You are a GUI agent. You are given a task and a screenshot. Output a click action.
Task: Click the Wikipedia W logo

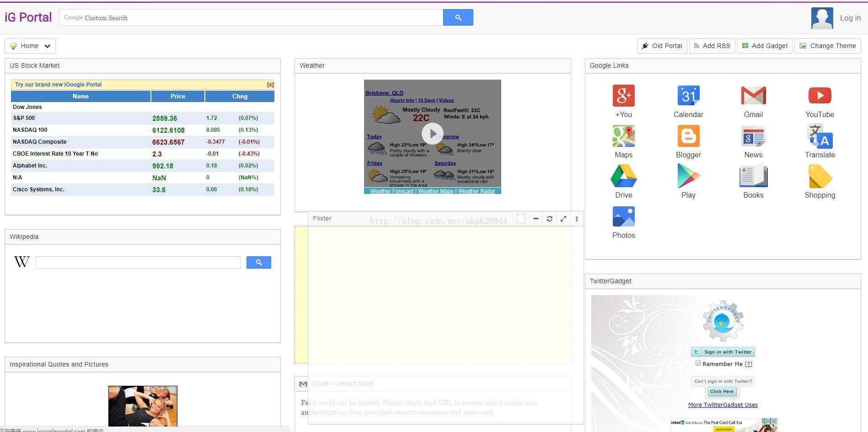click(x=21, y=262)
